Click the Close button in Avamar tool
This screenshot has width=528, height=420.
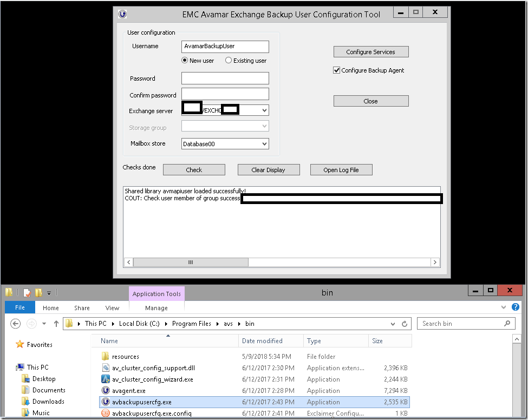tap(371, 101)
